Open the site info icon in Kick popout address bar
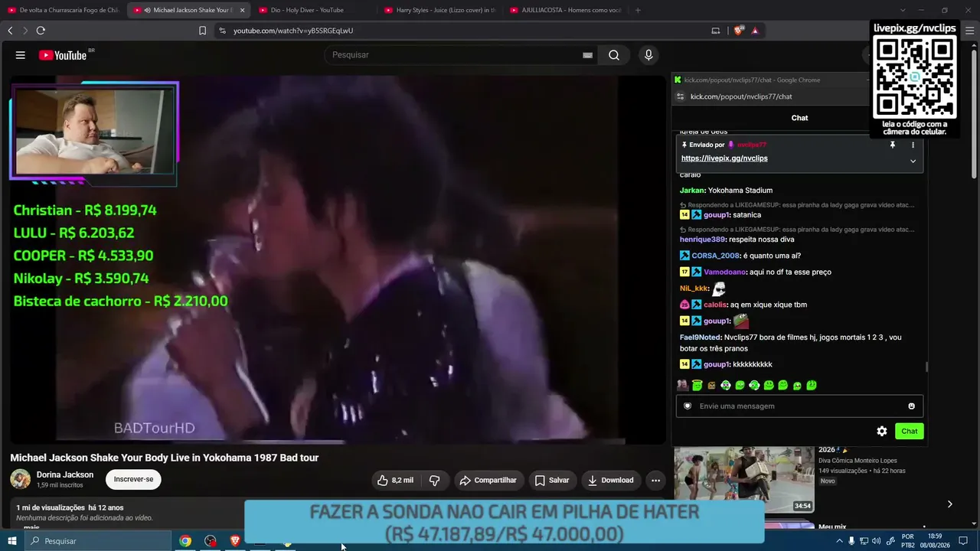 [680, 96]
